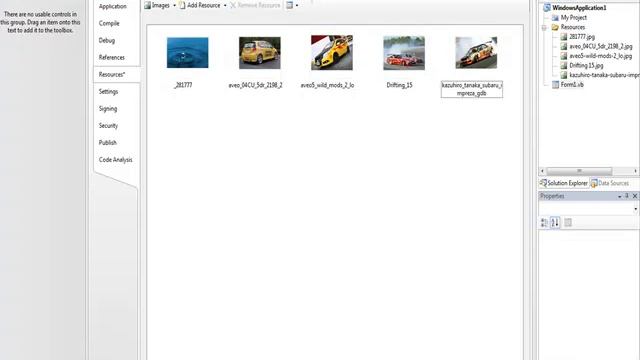This screenshot has width=640, height=360.
Task: Open the Images resource type dropdown arrow
Action: pyautogui.click(x=174, y=5)
